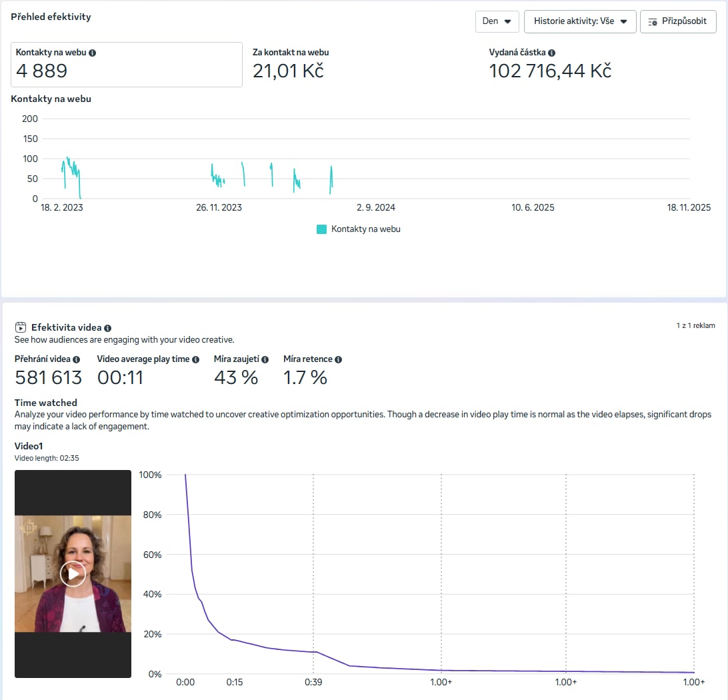The width and height of the screenshot is (728, 700).
Task: Select the Kontakty na webu metric card
Action: [127, 65]
